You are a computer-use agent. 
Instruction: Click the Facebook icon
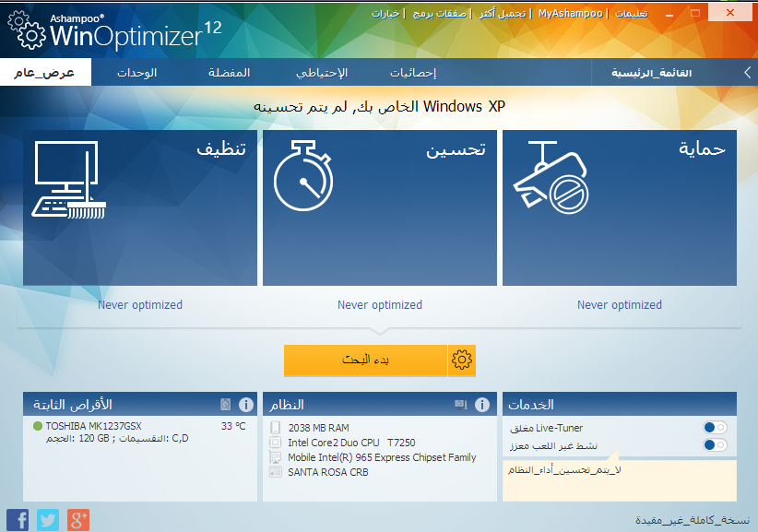tap(18, 519)
